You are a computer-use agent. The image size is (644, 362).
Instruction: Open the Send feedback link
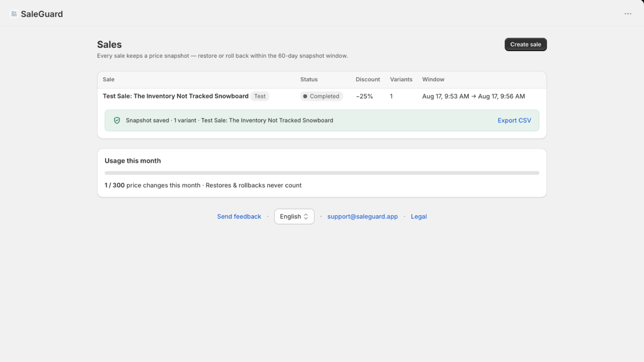coord(239,216)
